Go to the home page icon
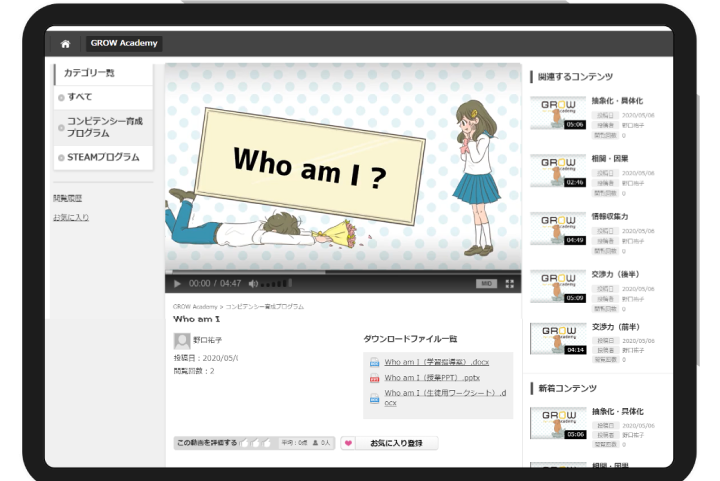 click(65, 44)
